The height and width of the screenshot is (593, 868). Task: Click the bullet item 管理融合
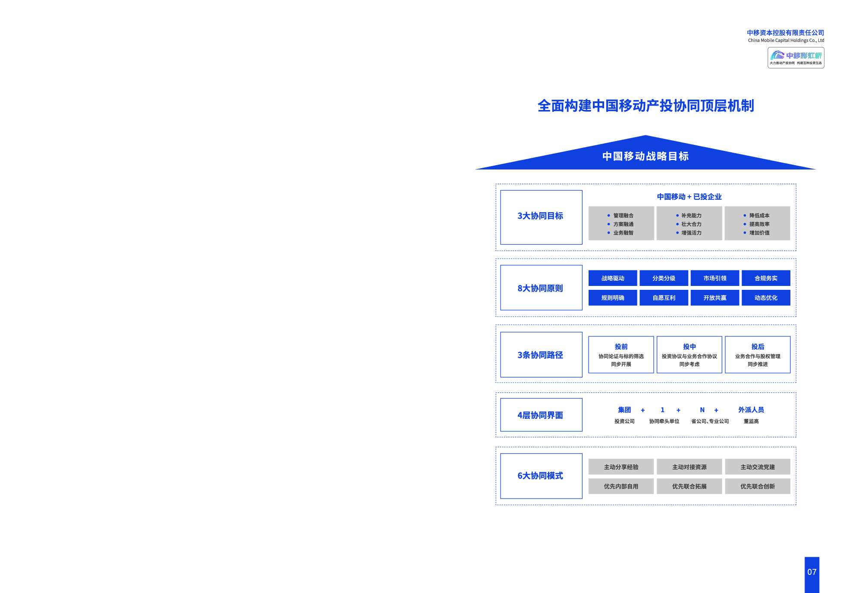tap(623, 216)
